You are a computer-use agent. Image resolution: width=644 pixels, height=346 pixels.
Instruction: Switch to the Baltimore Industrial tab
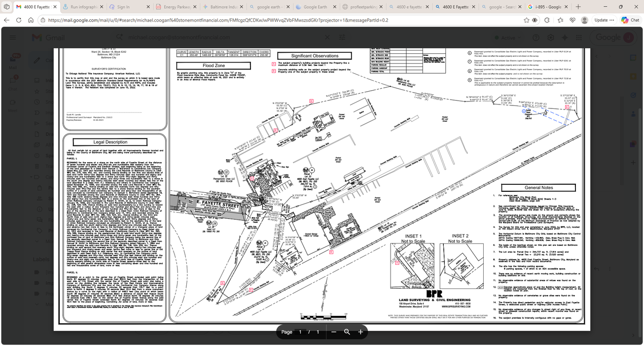[x=222, y=7]
